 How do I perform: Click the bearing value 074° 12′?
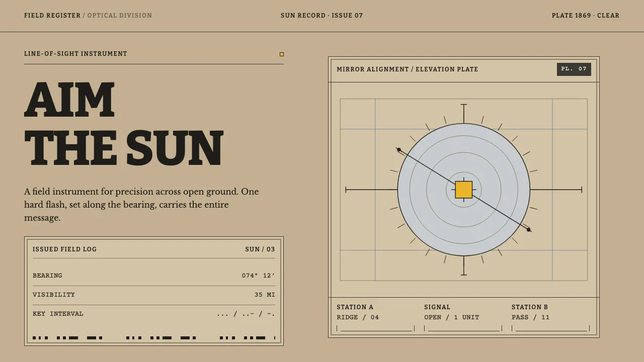pyautogui.click(x=259, y=276)
